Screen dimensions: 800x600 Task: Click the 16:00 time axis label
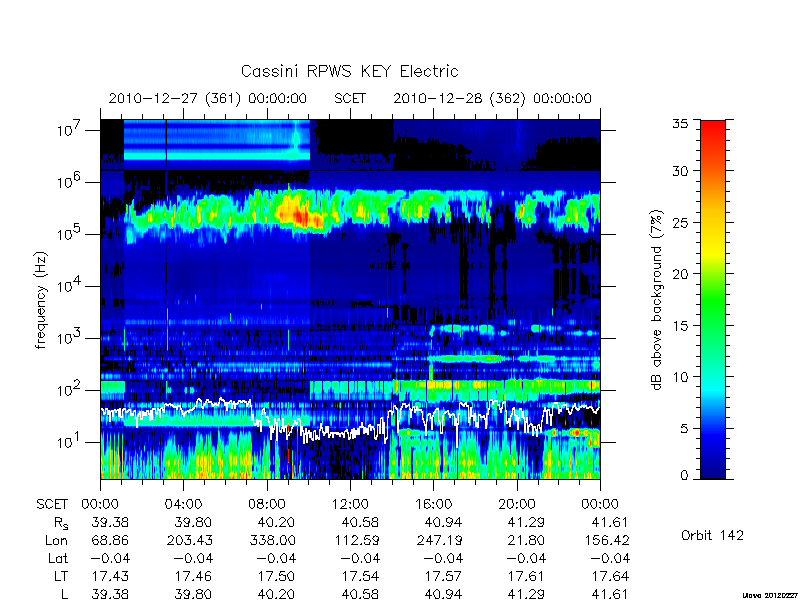433,504
